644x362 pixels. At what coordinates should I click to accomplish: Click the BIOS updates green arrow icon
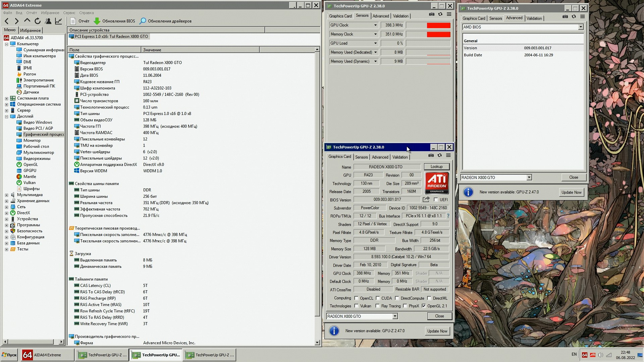click(x=97, y=21)
